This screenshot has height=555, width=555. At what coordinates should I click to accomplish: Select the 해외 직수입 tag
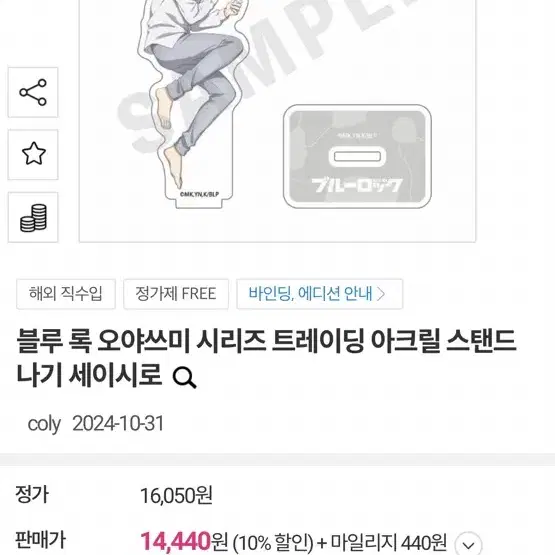(x=66, y=294)
